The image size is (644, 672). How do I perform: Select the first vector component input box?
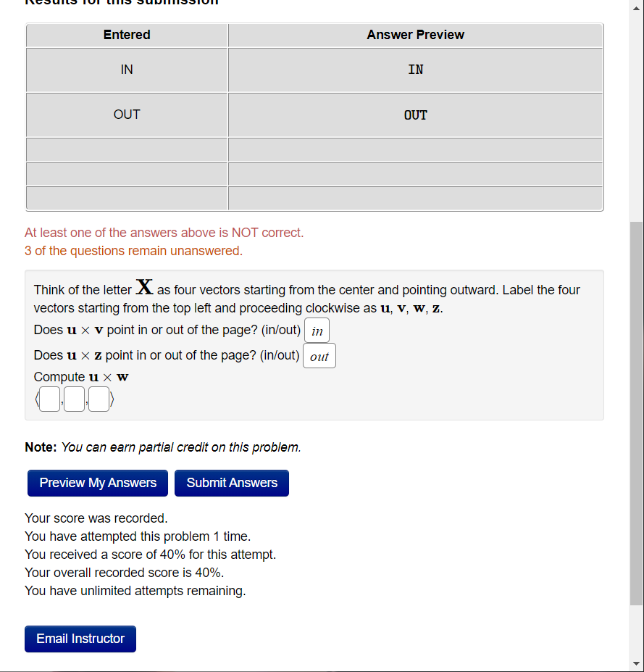(49, 399)
